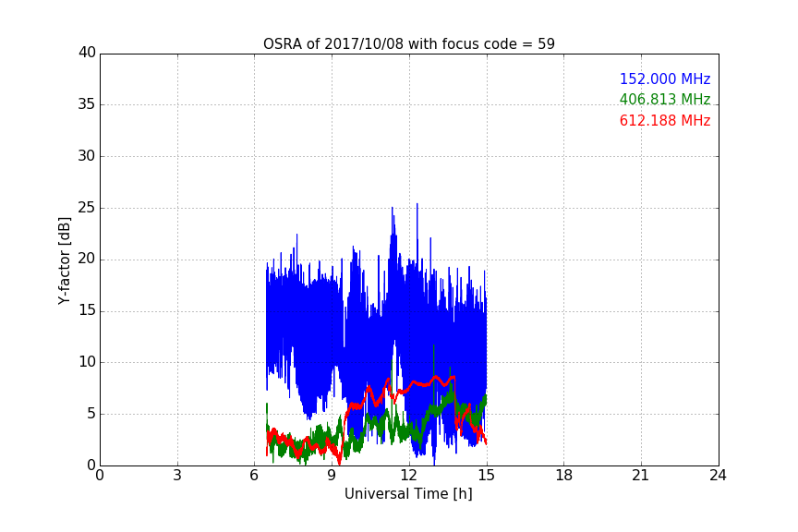Screen dimensions: 798x532
Task: Select the red 612.188 MHz legend label
Action: tap(665, 121)
